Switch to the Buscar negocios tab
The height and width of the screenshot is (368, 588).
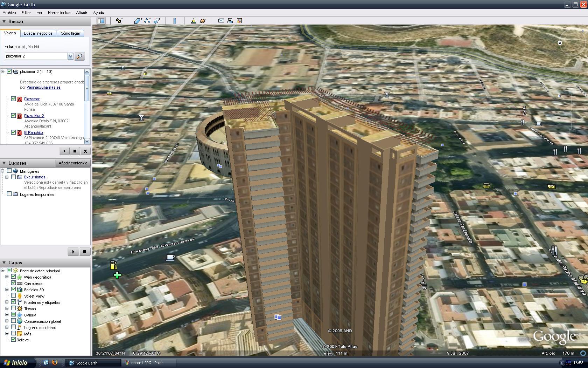coord(38,33)
